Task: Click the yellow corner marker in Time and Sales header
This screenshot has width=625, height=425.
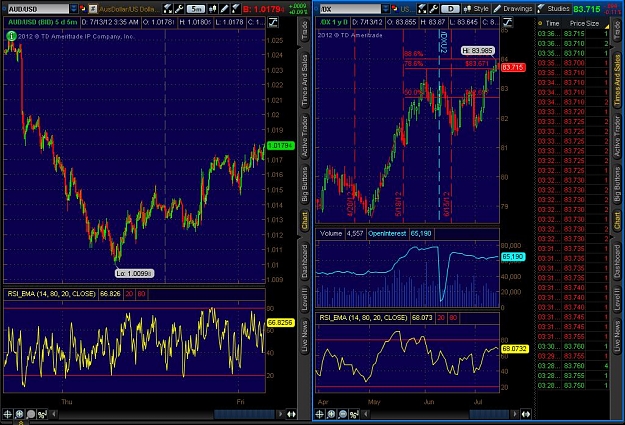Action: click(x=607, y=27)
